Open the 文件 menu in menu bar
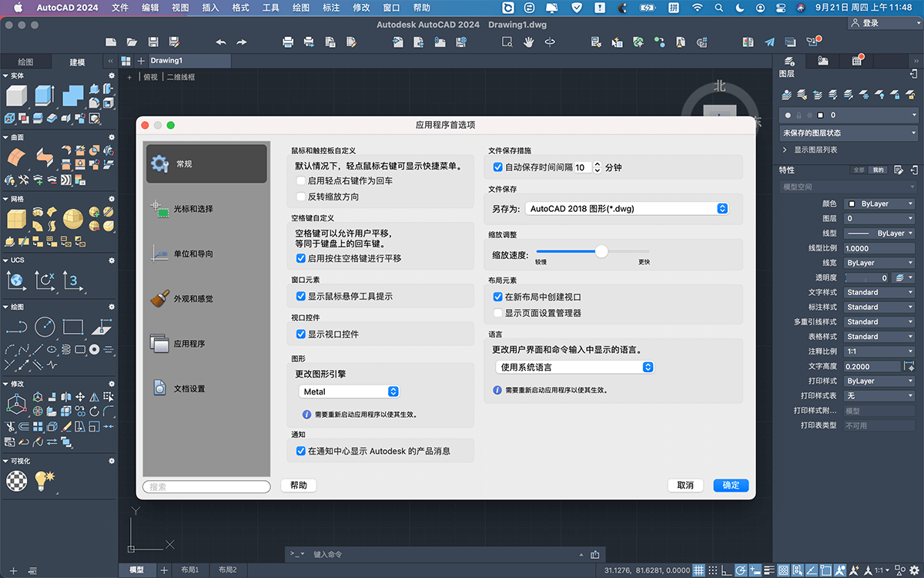The image size is (924, 578). pyautogui.click(x=120, y=8)
